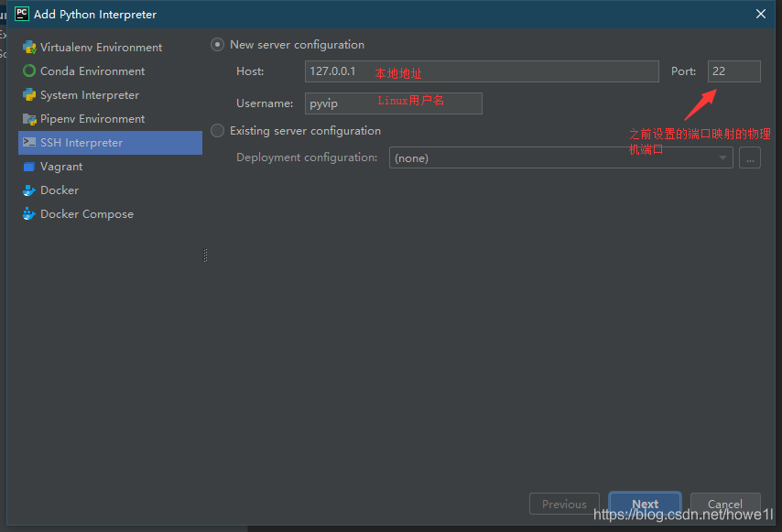Select System Interpreter in the list
Screen dimensions: 782x532
tap(110, 94)
